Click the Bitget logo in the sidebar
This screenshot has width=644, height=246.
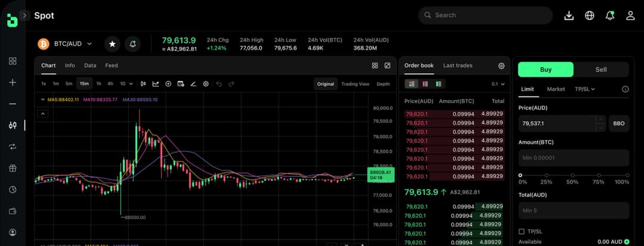[x=13, y=20]
